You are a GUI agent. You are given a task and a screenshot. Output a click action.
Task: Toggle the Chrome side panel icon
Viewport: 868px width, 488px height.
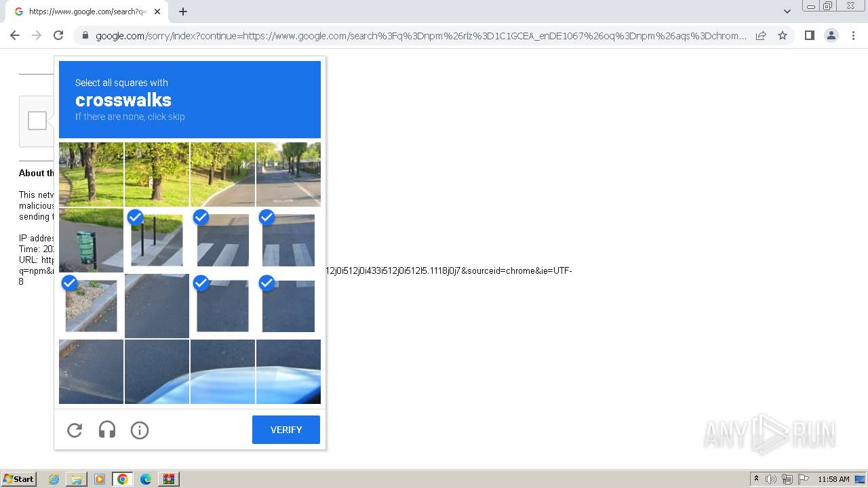(810, 35)
